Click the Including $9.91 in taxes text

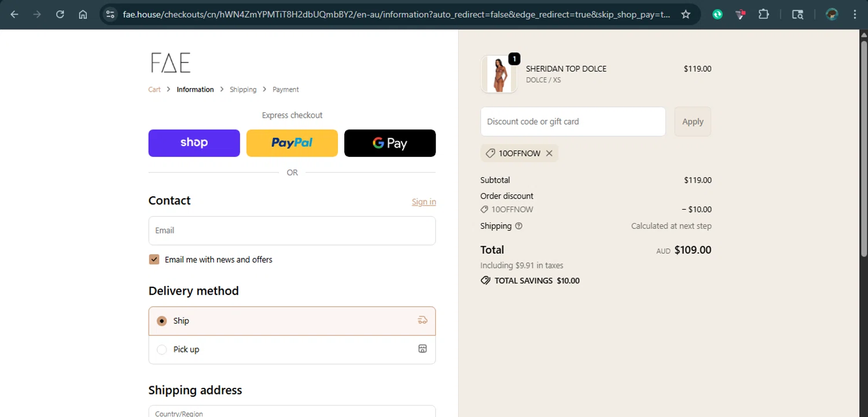tap(522, 265)
